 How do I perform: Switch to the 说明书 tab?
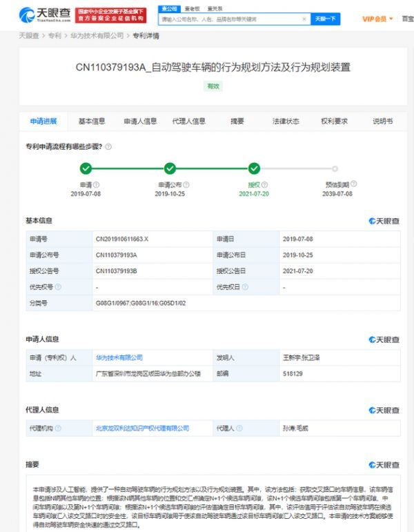tap(383, 121)
